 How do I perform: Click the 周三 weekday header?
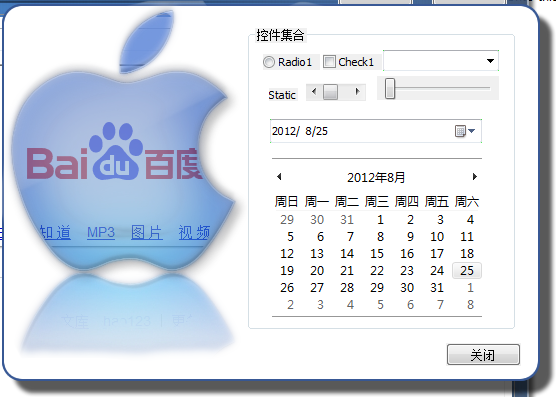point(377,202)
